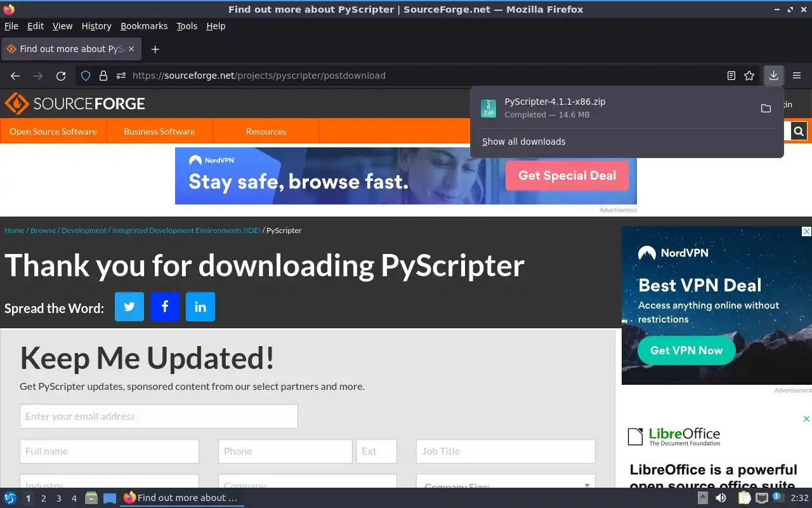Viewport: 812px width, 508px height.
Task: Focus the Ext field
Action: [376, 451]
